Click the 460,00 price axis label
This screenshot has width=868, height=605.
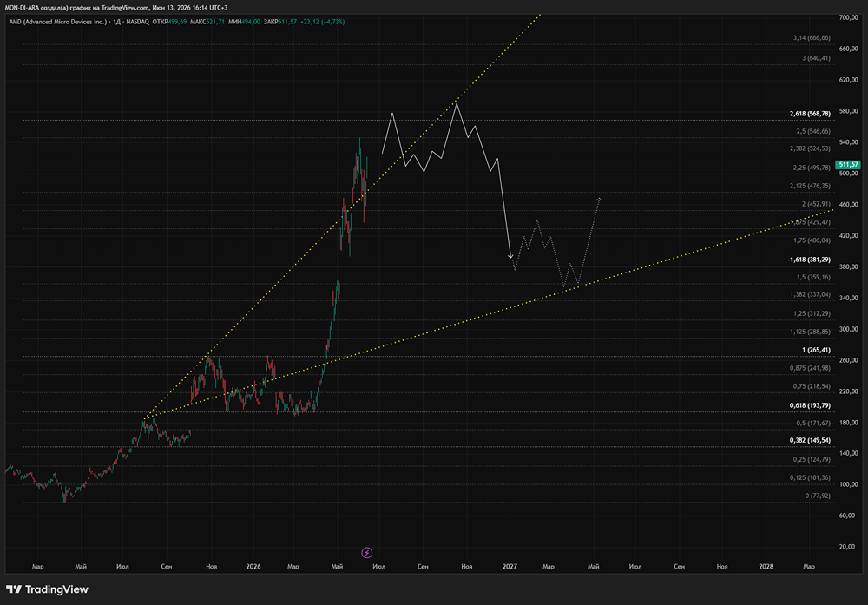point(848,204)
